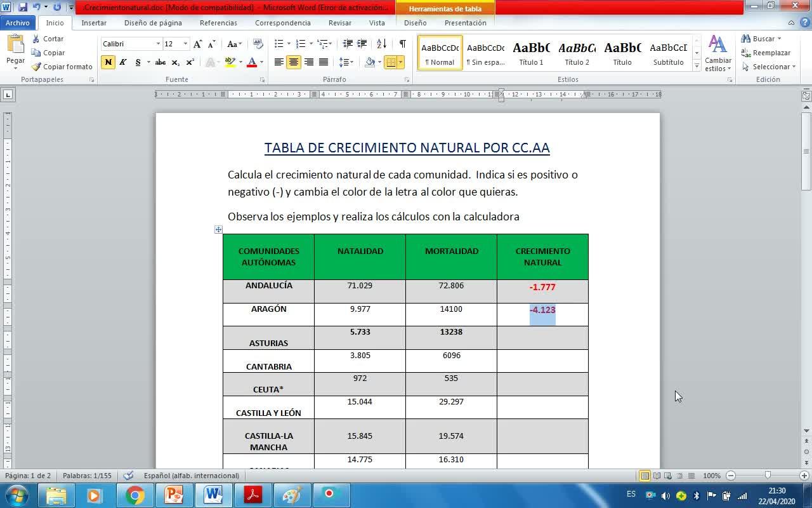Start a bulleted list
Viewport: 812px width, 508px height.
pyautogui.click(x=278, y=44)
